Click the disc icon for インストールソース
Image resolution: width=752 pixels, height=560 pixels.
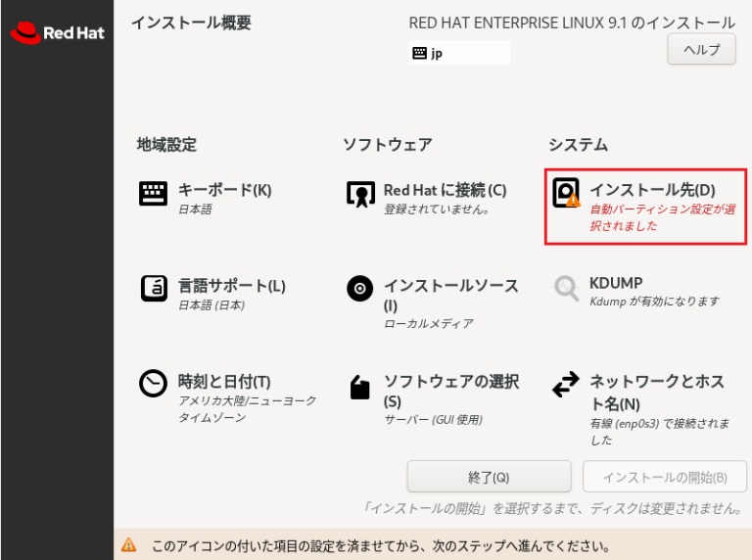click(360, 289)
